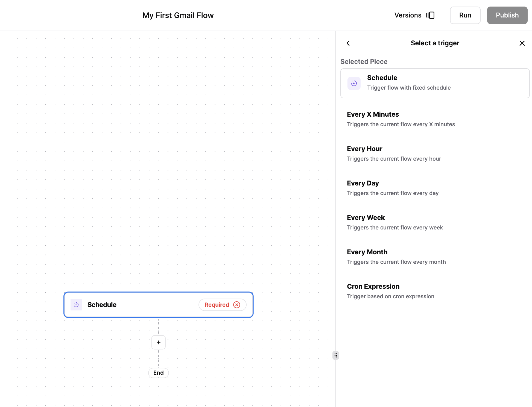The image size is (532, 407).
Task: Add a step with the plus button
Action: (159, 342)
